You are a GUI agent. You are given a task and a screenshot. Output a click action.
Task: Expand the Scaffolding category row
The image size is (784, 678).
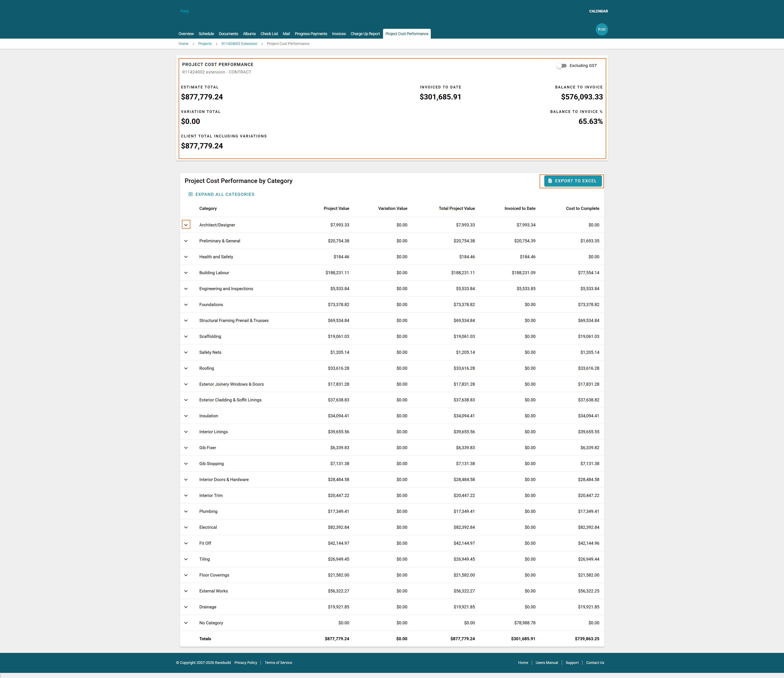186,336
